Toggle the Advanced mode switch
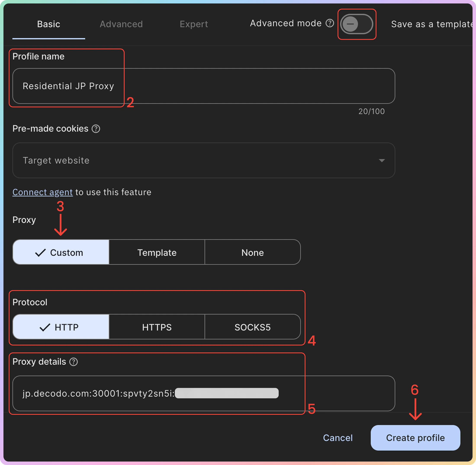476x465 pixels. click(x=356, y=24)
